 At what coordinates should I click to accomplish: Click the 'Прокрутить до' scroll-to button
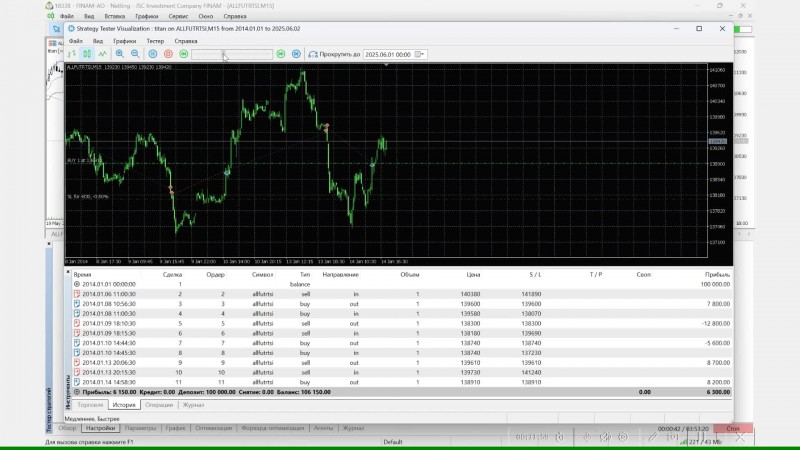pyautogui.click(x=334, y=54)
